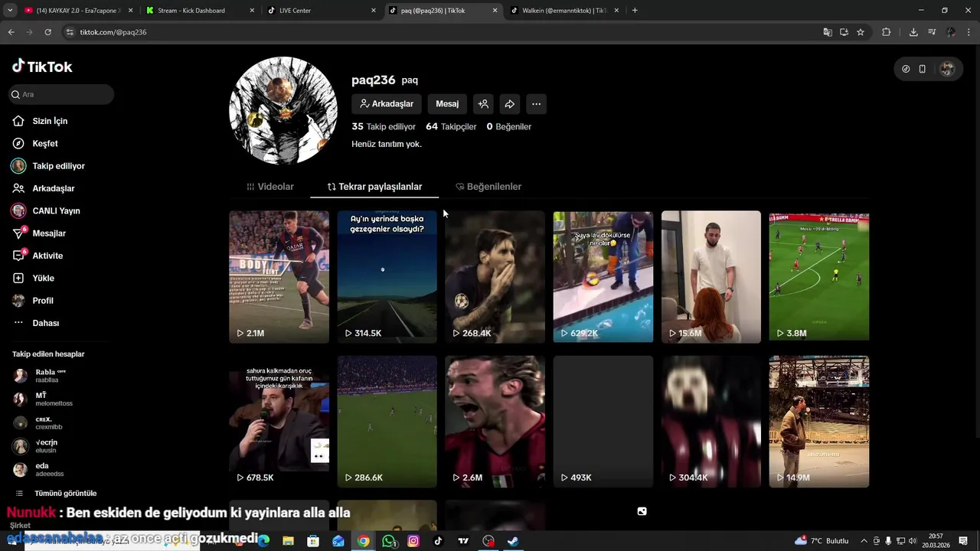This screenshot has height=551, width=980.
Task: Open the Chrome downloads icon
Action: click(x=913, y=32)
